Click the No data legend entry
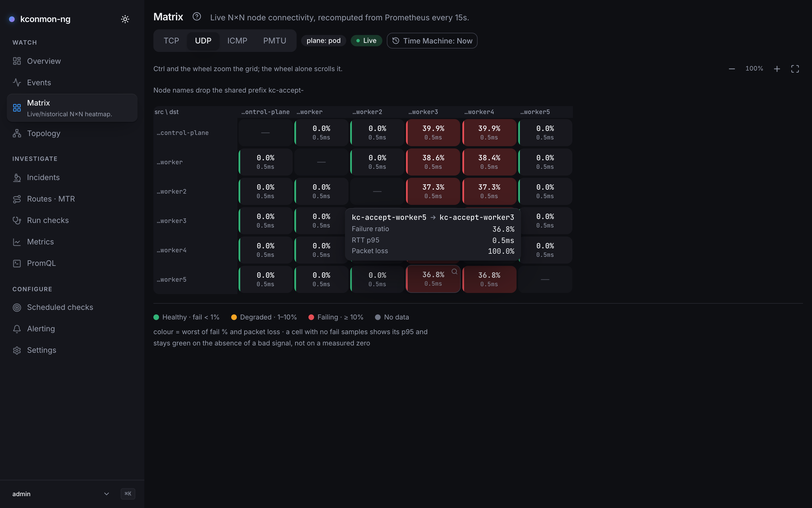812x508 pixels. pyautogui.click(x=392, y=317)
